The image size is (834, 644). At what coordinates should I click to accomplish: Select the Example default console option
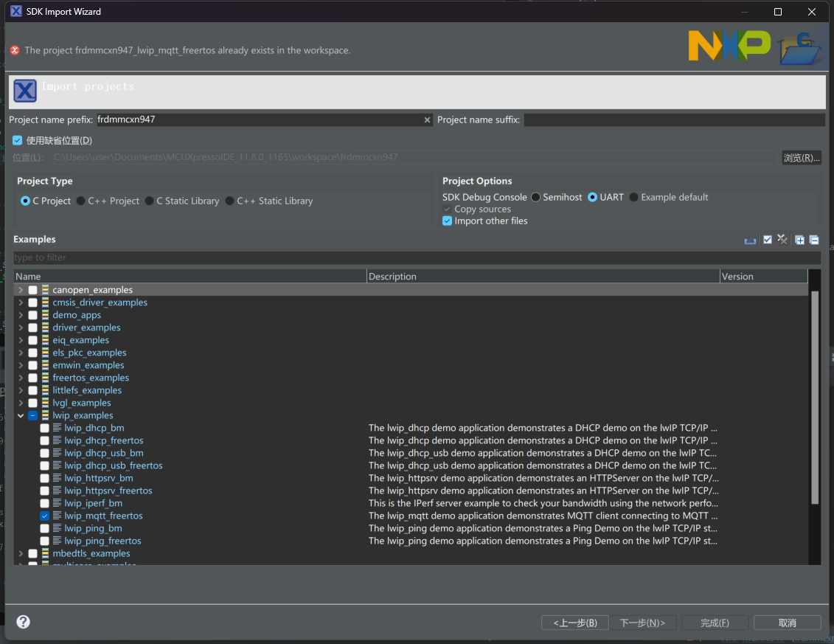pos(633,197)
